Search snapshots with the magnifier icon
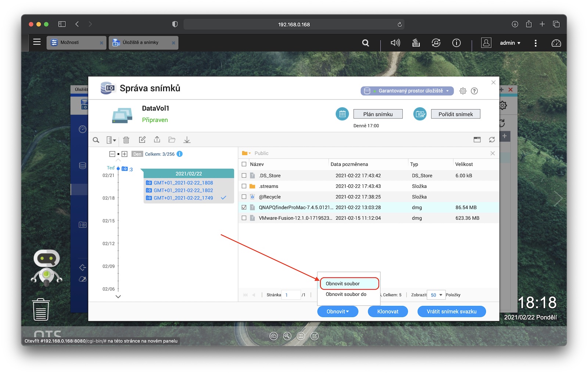Viewport: 588px width, 374px height. click(96, 140)
